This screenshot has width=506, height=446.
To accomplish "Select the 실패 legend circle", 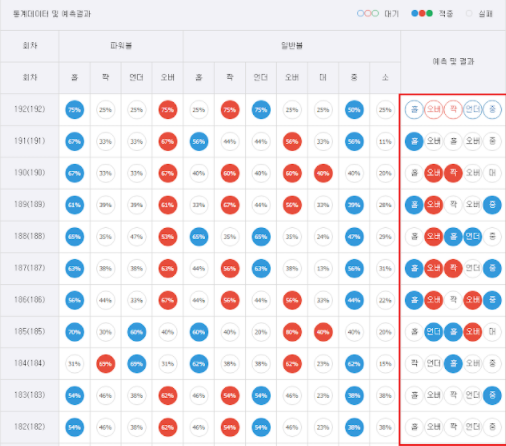I will point(469,14).
